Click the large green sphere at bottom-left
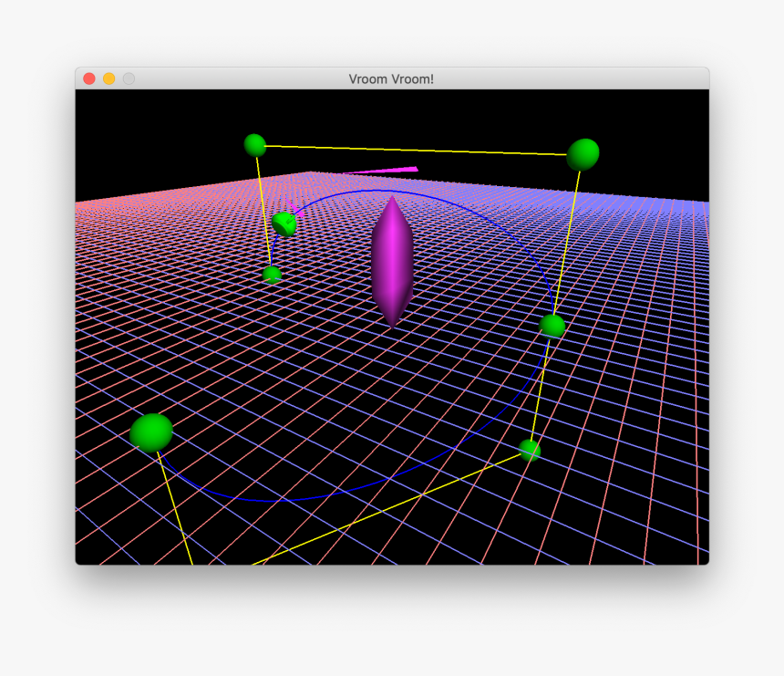This screenshot has width=784, height=676. 151,432
